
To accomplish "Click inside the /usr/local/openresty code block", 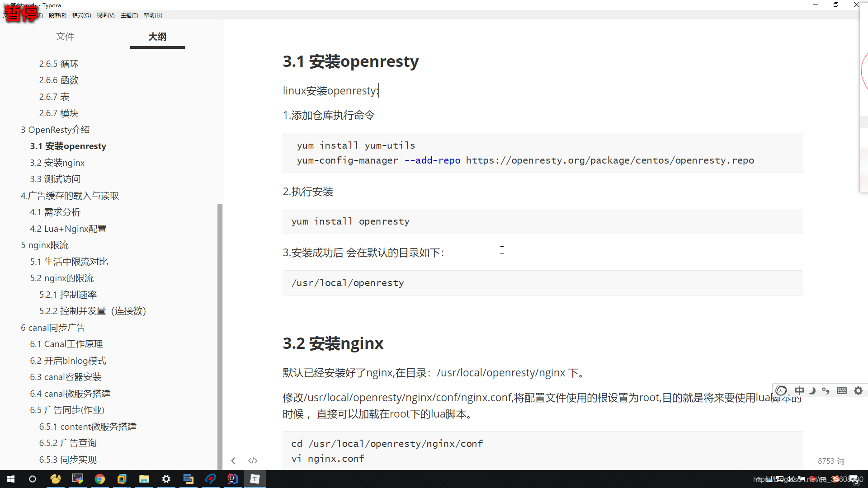I will click(542, 283).
